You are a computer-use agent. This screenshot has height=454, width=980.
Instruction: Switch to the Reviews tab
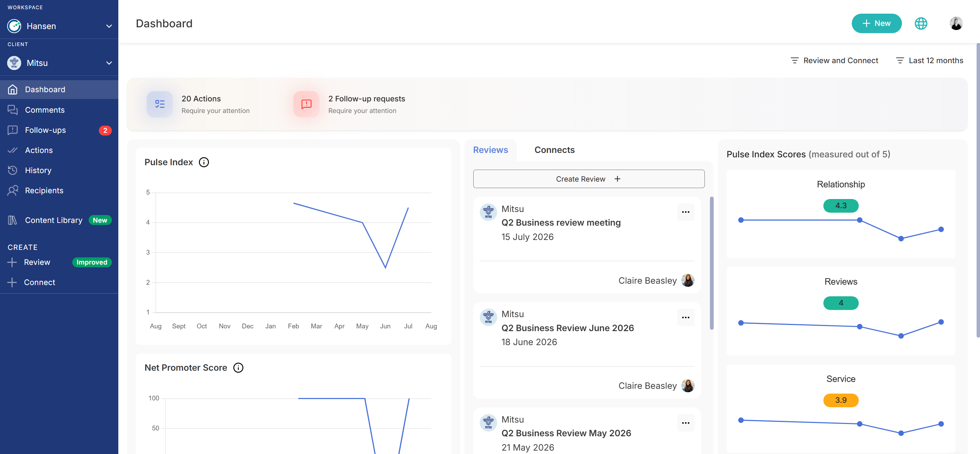[x=490, y=150]
